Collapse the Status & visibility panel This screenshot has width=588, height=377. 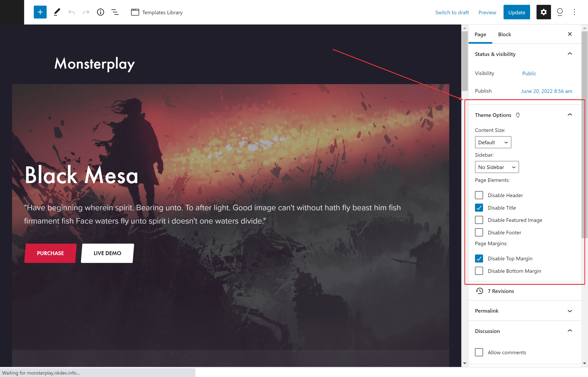point(524,54)
